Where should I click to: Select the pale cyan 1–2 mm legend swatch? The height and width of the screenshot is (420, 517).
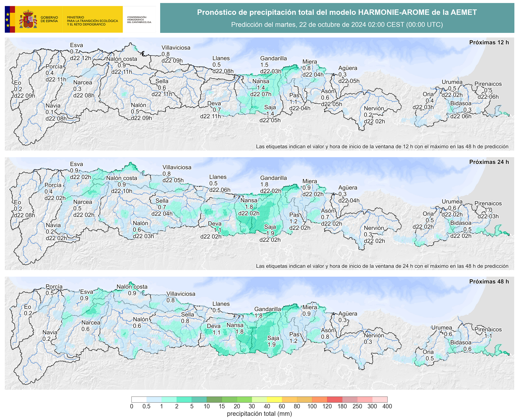click(x=169, y=399)
